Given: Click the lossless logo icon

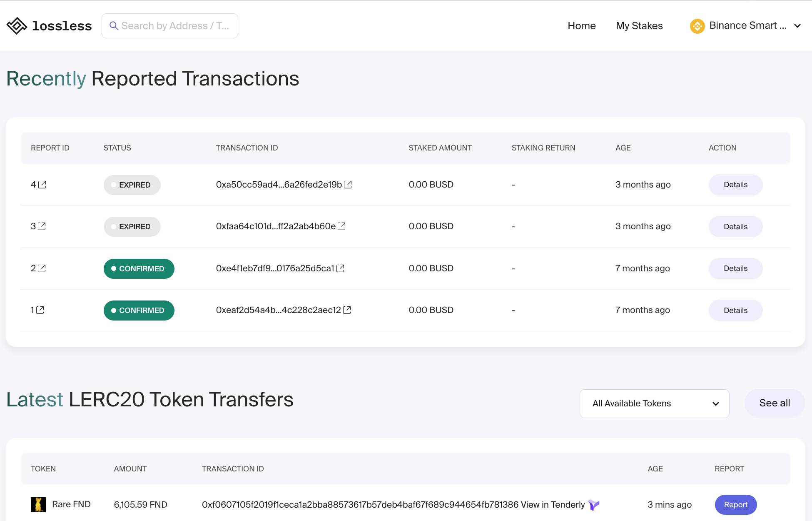Looking at the screenshot, I should tap(17, 26).
